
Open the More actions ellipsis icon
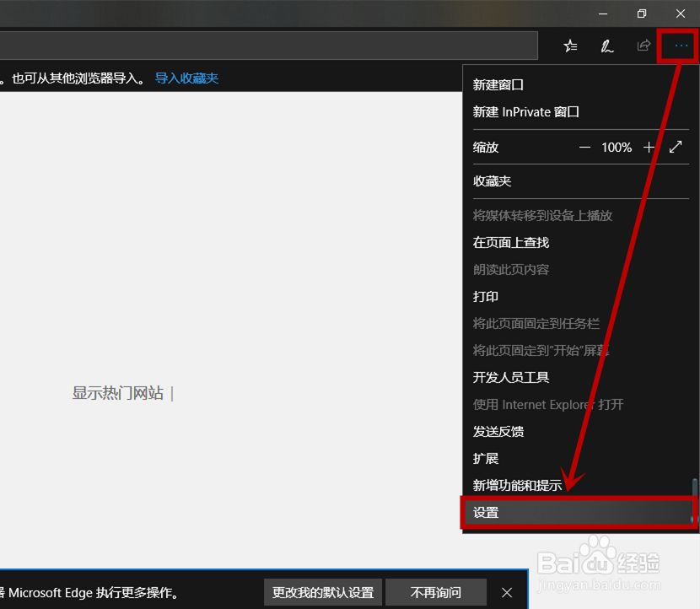pyautogui.click(x=678, y=46)
